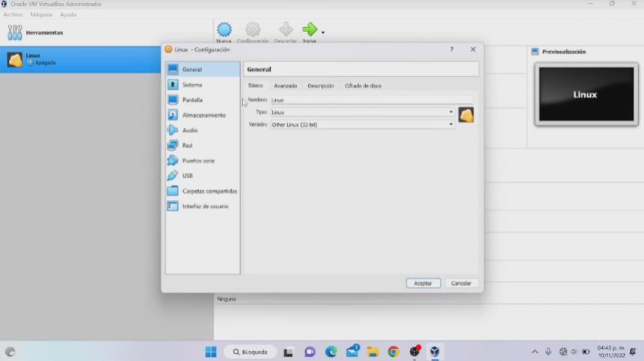The image size is (644, 361).
Task: Open the Sistema settings category
Action: click(x=203, y=85)
